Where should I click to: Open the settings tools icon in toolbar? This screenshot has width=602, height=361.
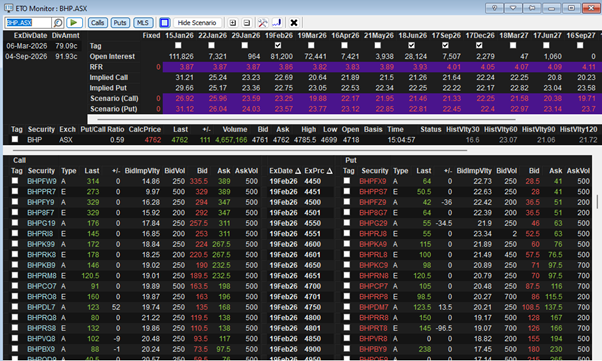pyautogui.click(x=263, y=23)
